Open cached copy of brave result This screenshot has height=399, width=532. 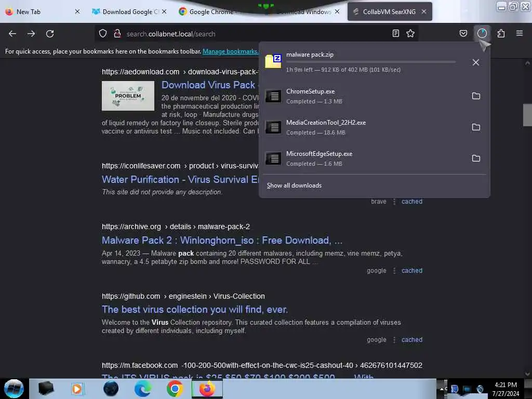coord(412,202)
